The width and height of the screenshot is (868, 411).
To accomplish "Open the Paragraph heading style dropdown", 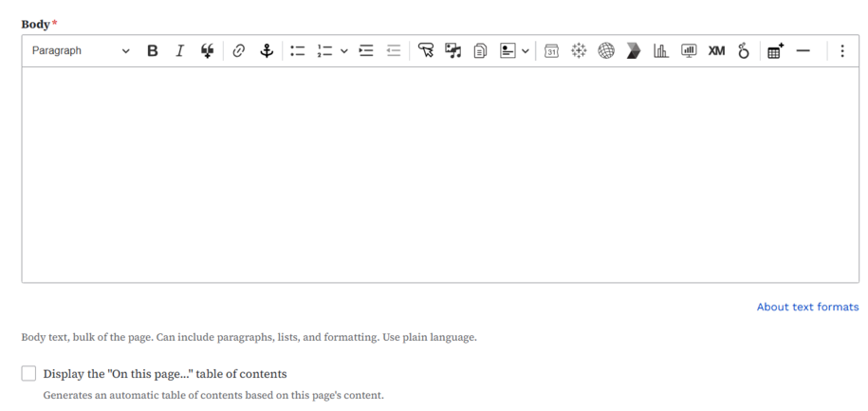I will point(80,51).
